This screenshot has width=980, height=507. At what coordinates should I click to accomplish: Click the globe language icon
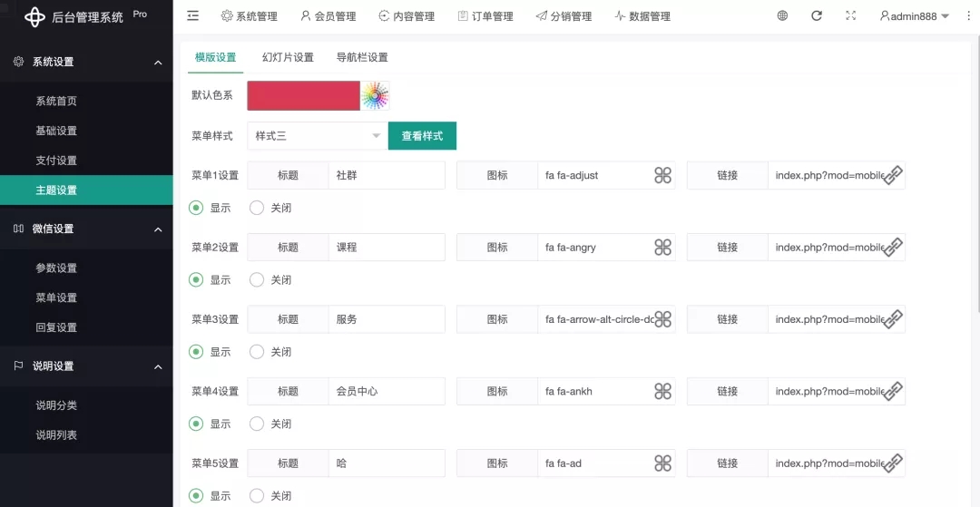point(782,16)
